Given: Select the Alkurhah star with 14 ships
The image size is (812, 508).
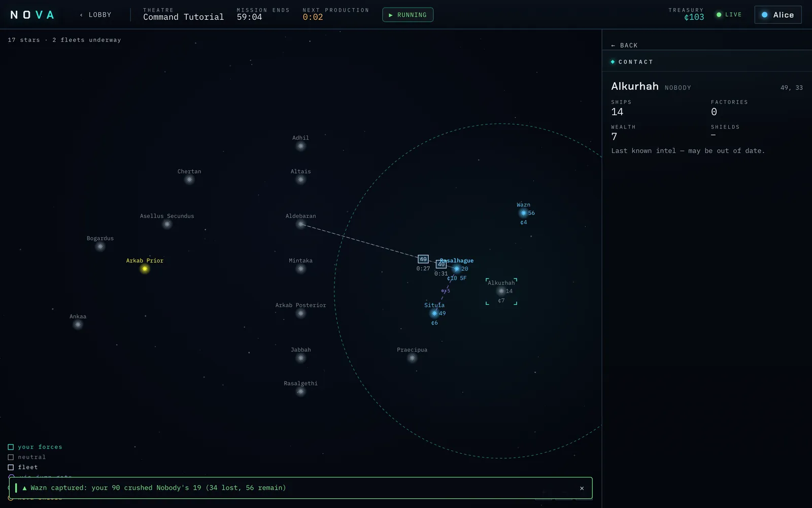Looking at the screenshot, I should [501, 291].
